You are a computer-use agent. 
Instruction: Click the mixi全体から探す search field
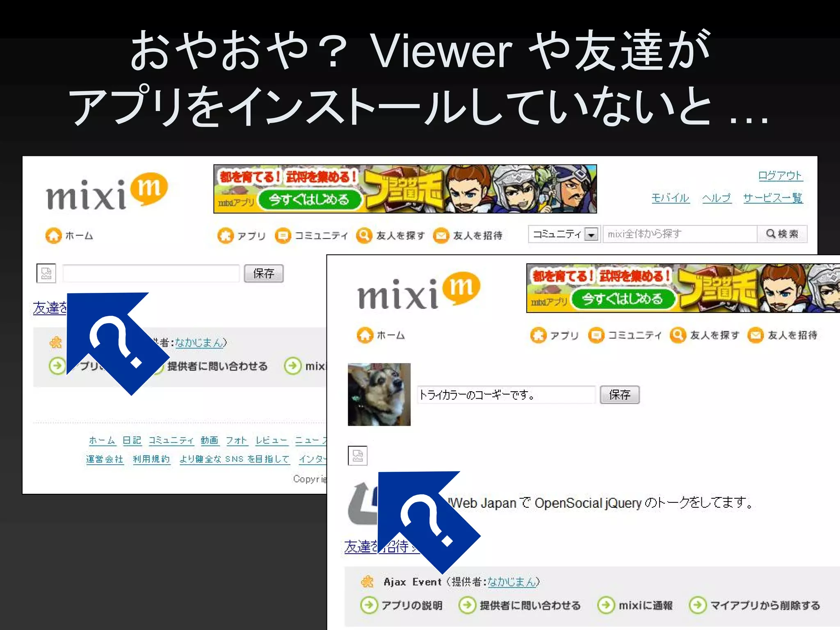(x=680, y=234)
